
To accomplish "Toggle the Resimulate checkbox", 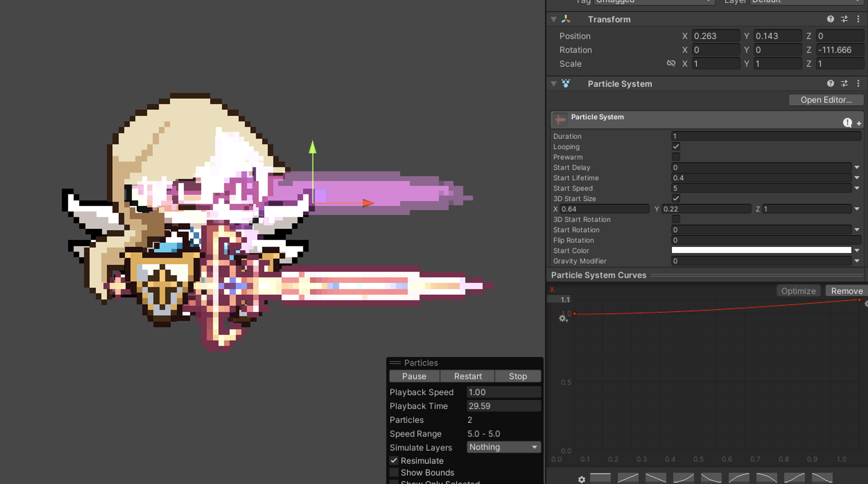I will click(x=394, y=461).
